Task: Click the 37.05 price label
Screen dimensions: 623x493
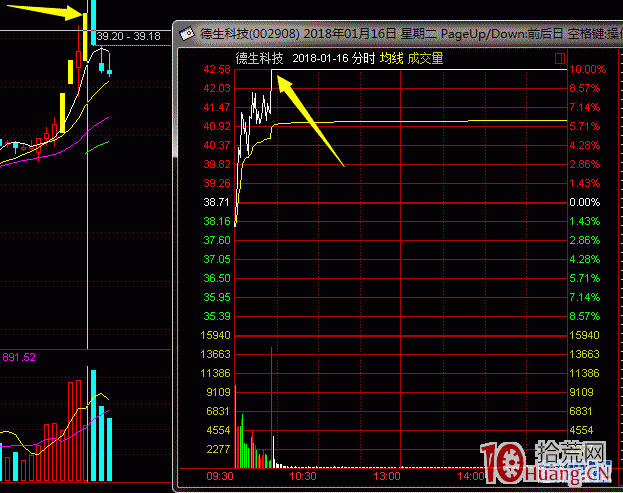Action: (217, 259)
